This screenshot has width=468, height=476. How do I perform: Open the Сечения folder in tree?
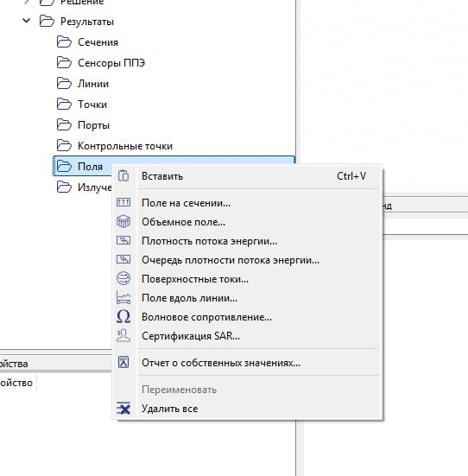click(x=98, y=42)
